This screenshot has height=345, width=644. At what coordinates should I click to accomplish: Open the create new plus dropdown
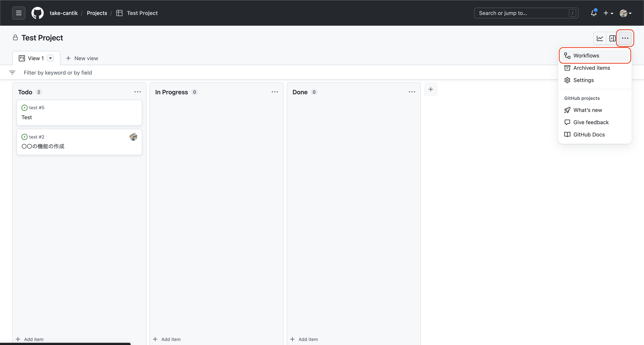tap(608, 13)
